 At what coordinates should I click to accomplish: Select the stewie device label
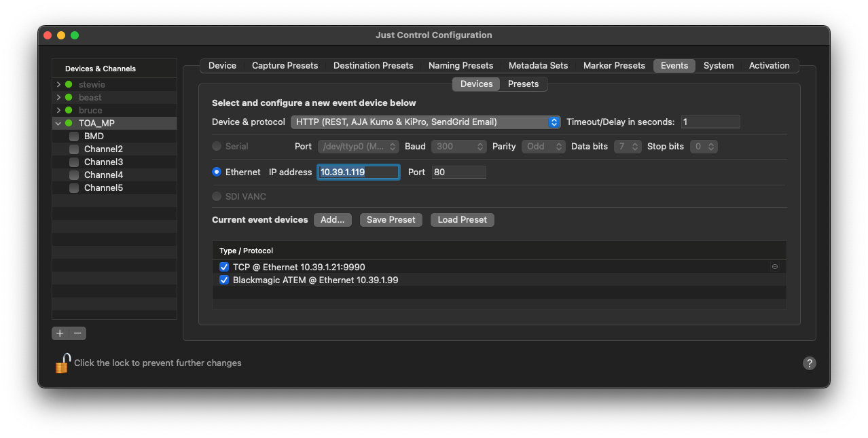(x=92, y=85)
